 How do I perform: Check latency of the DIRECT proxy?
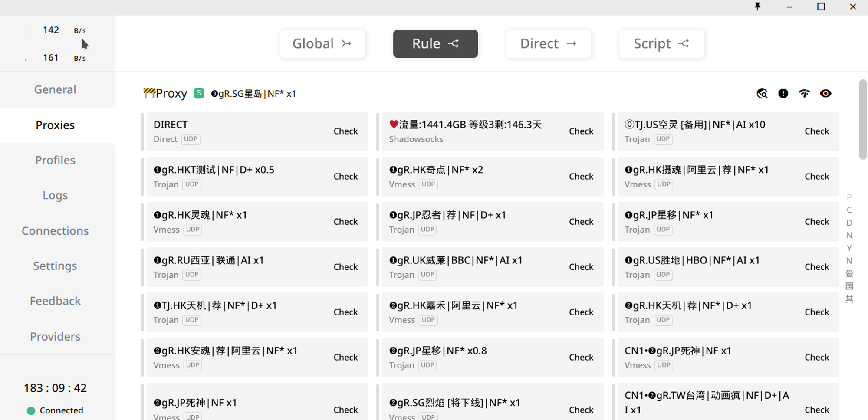[345, 131]
